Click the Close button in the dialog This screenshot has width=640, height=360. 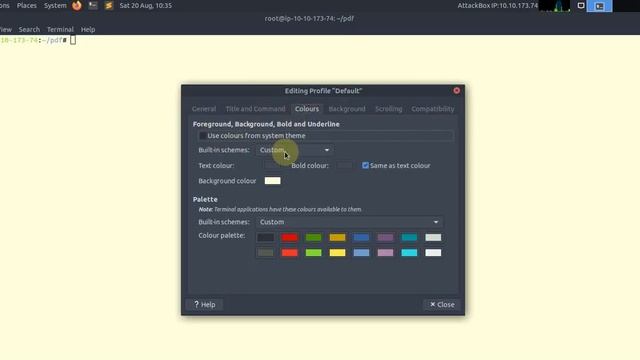coord(442,304)
